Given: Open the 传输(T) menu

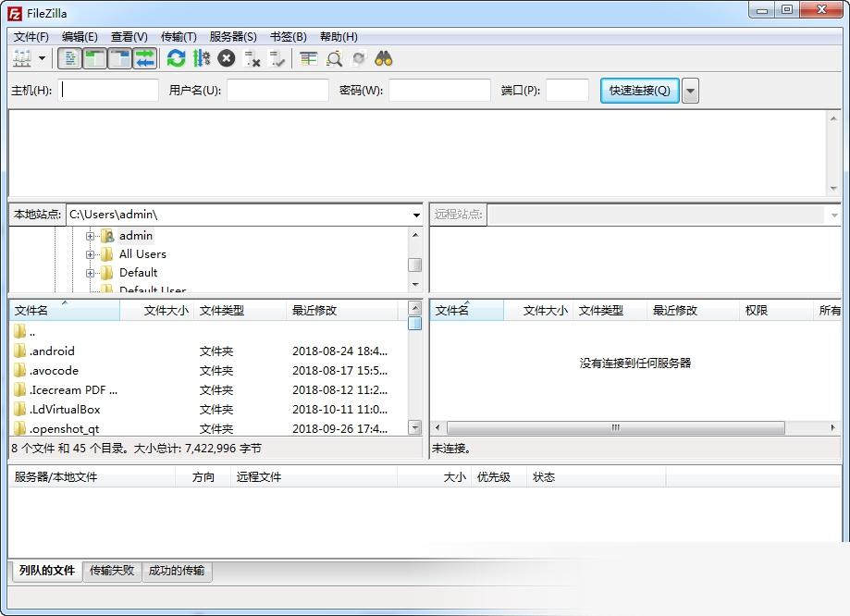Looking at the screenshot, I should tap(179, 36).
